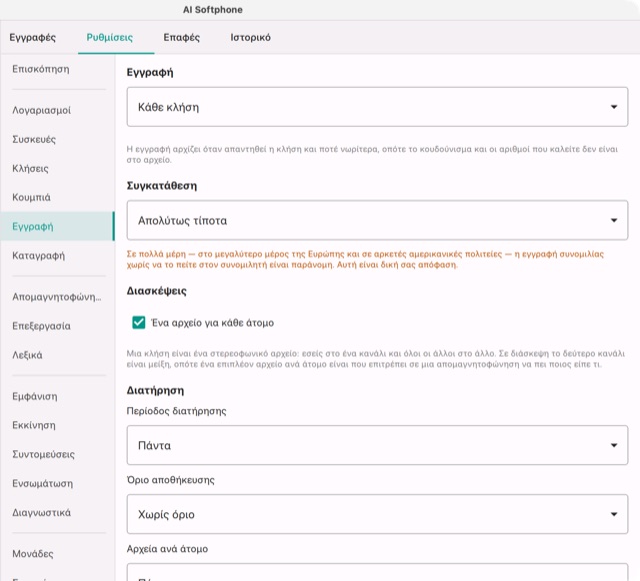Screen dimensions: 640x581
Task: Open the Περίοδος διατήρησης 'Πάντα' dropdown
Action: pos(377,445)
